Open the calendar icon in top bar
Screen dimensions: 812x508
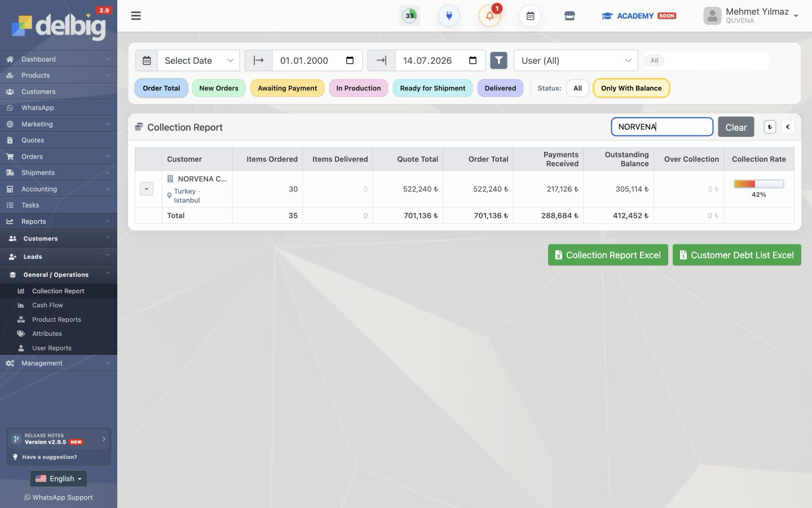click(x=530, y=16)
